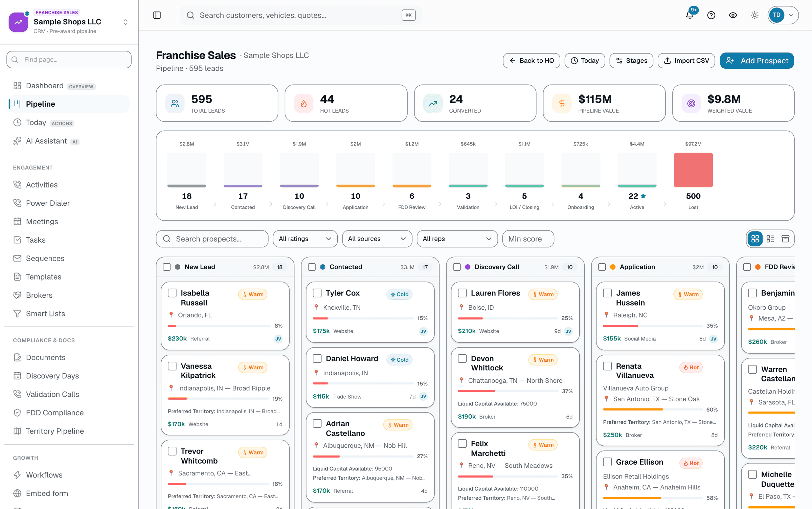Click the Total Leads people icon
Viewport: 812px width, 509px height.
(175, 103)
